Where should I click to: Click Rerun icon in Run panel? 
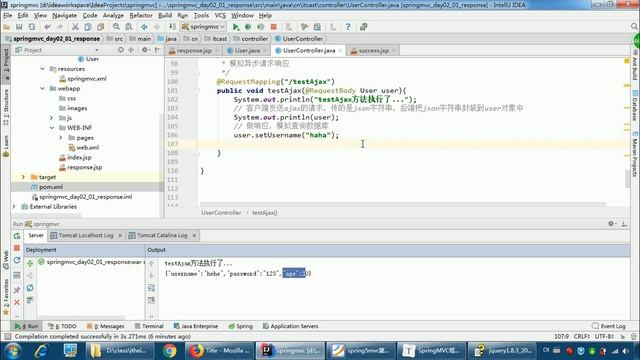17,236
